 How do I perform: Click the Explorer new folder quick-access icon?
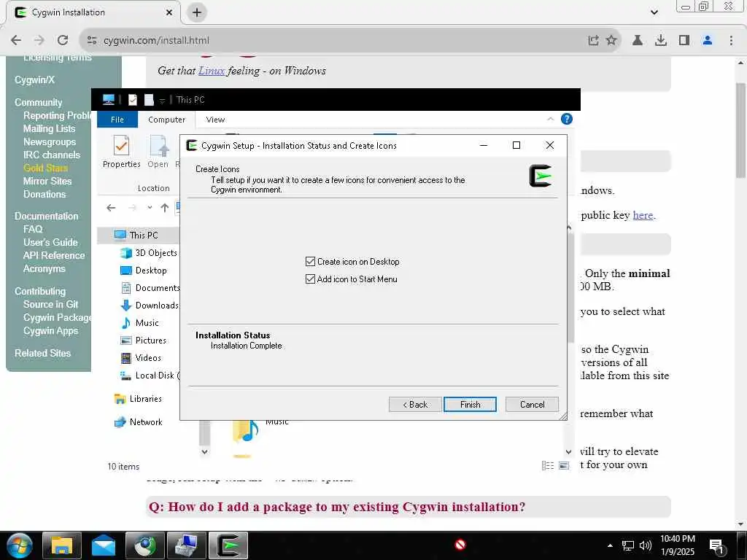point(149,99)
